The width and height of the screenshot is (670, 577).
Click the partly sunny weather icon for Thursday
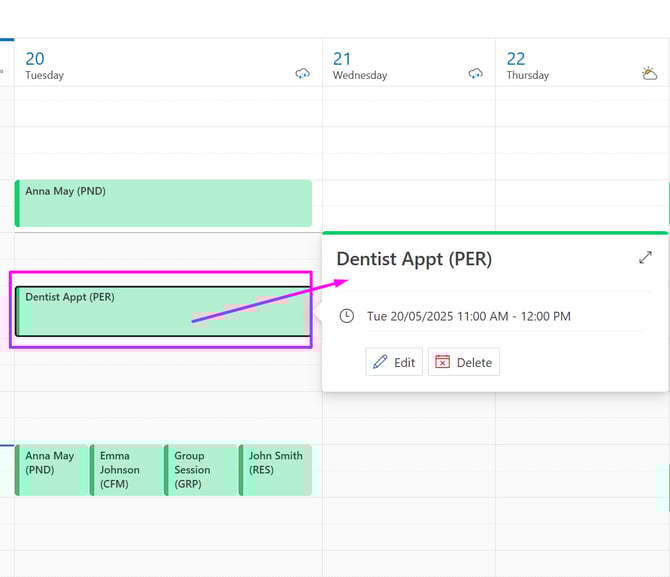pyautogui.click(x=649, y=73)
